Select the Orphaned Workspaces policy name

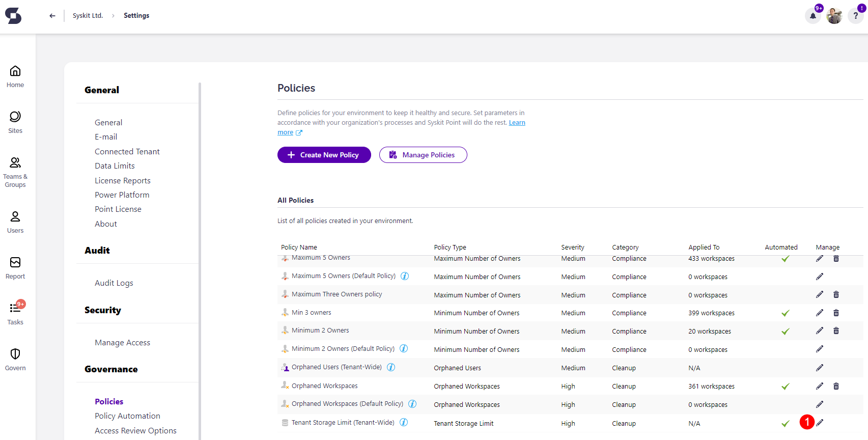click(x=325, y=386)
